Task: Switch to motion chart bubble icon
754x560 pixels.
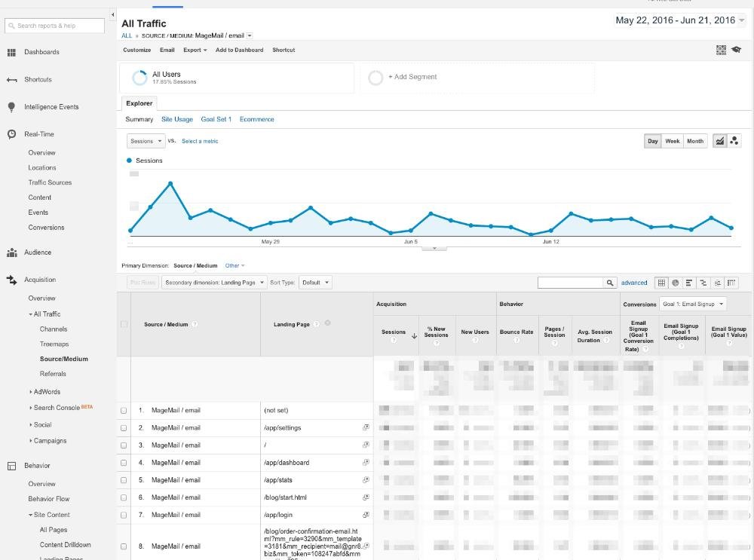Action: (x=734, y=141)
